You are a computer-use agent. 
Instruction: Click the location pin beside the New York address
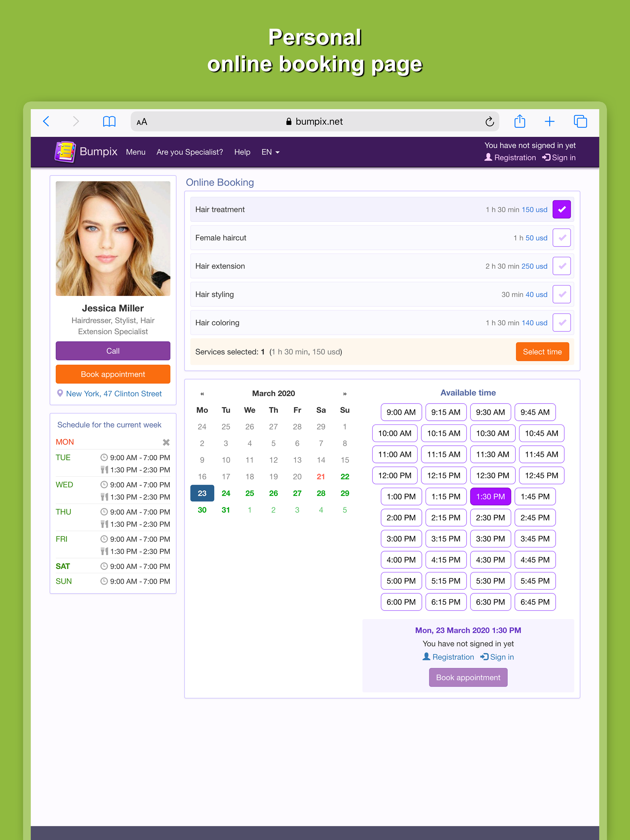coord(60,394)
